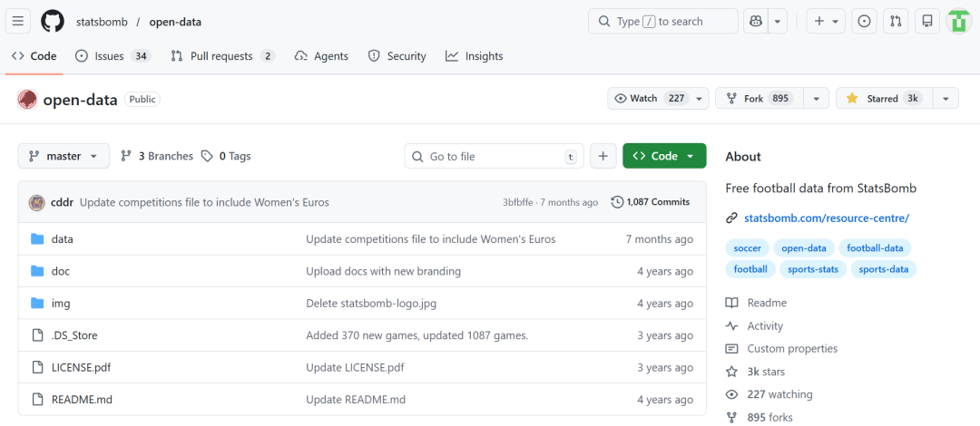Expand the star lists dropdown arrow
Image resolution: width=980 pixels, height=426 pixels.
click(x=946, y=99)
